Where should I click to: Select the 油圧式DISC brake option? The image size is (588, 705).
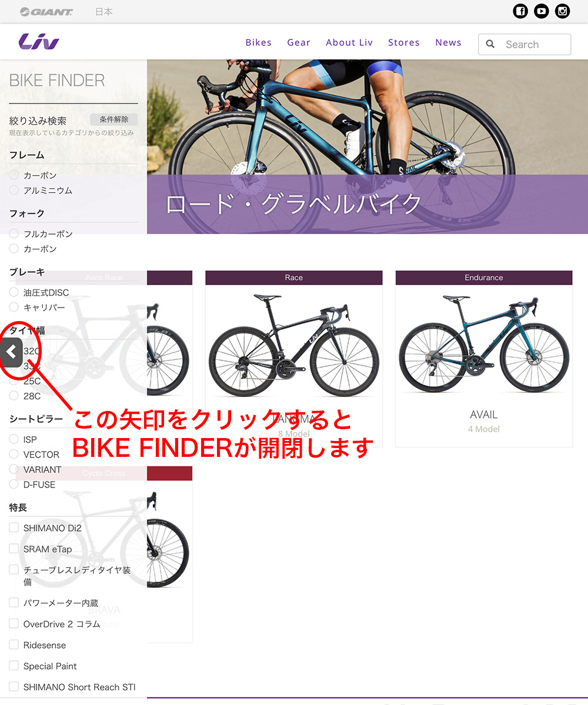tap(14, 292)
